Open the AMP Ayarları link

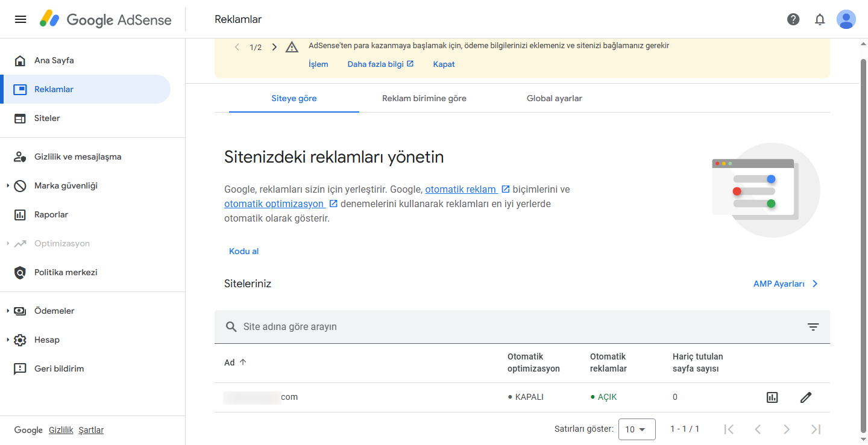coord(786,284)
